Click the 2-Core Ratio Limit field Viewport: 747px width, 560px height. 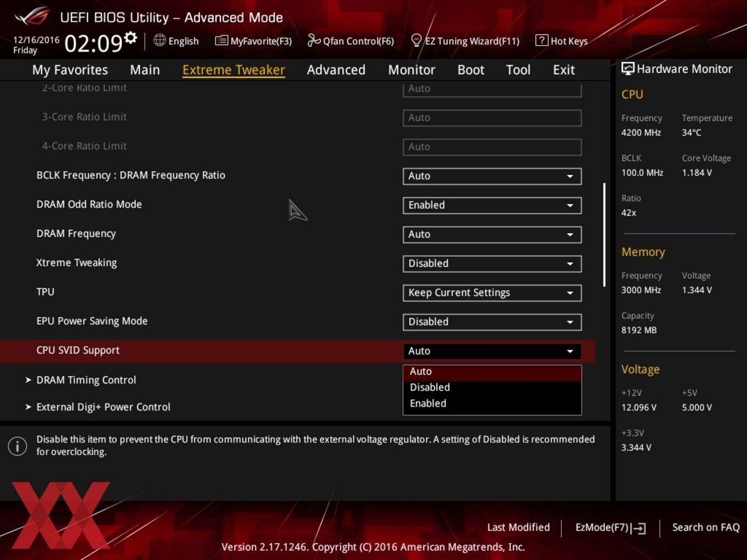pyautogui.click(x=492, y=89)
